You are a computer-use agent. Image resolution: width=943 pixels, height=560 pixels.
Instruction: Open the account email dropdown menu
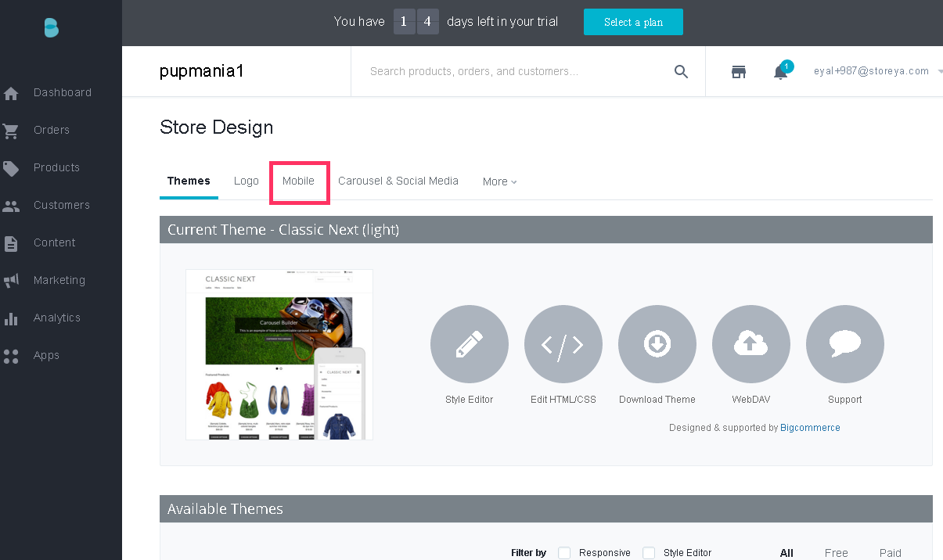(x=876, y=71)
